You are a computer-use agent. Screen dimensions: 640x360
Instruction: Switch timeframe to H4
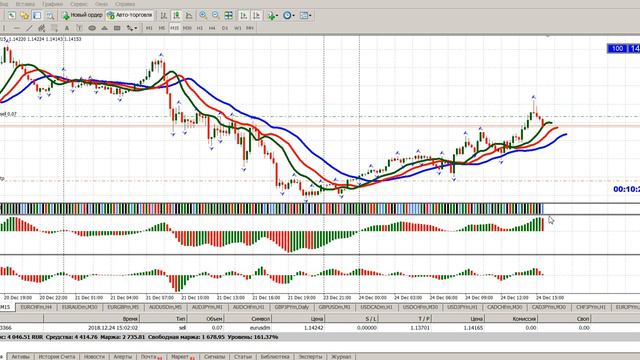click(212, 28)
